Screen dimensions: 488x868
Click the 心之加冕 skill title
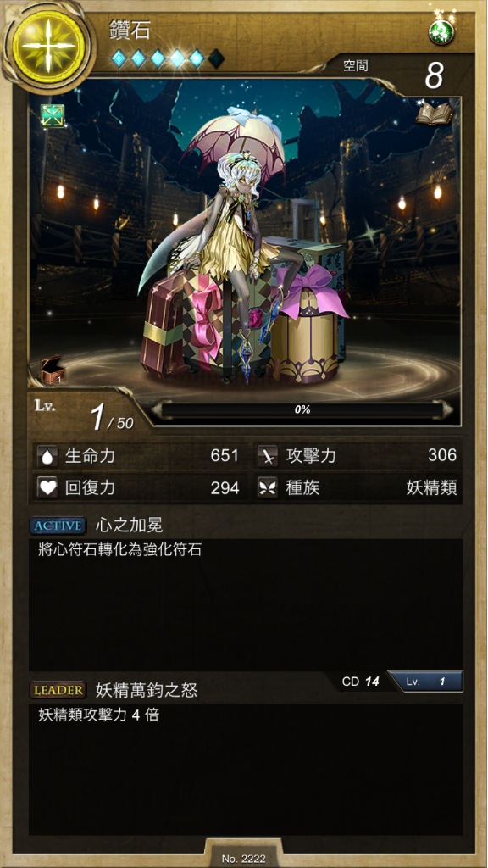pos(130,525)
